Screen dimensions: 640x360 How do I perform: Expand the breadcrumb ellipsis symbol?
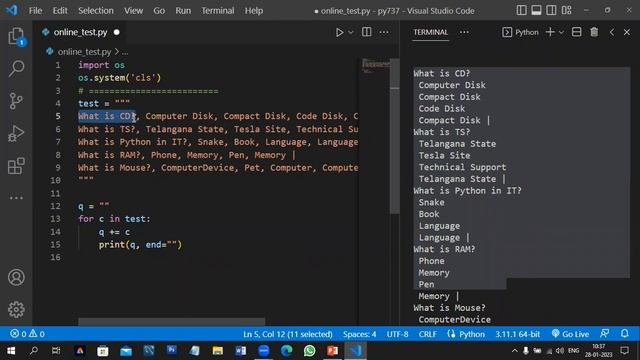click(125, 52)
